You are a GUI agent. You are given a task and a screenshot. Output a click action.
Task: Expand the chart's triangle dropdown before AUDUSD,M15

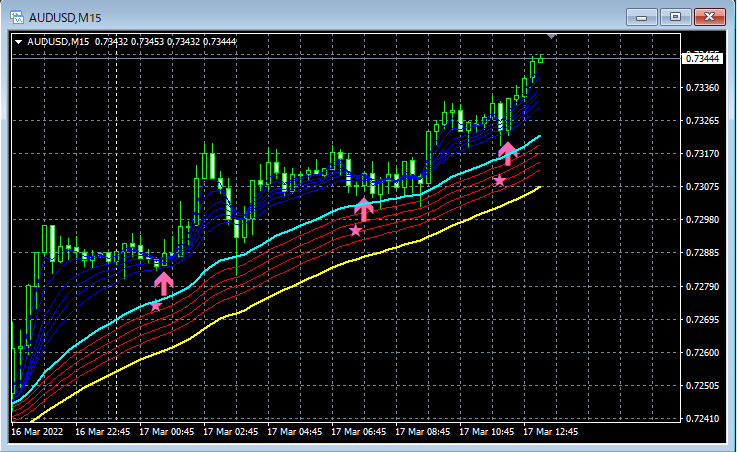pyautogui.click(x=18, y=42)
